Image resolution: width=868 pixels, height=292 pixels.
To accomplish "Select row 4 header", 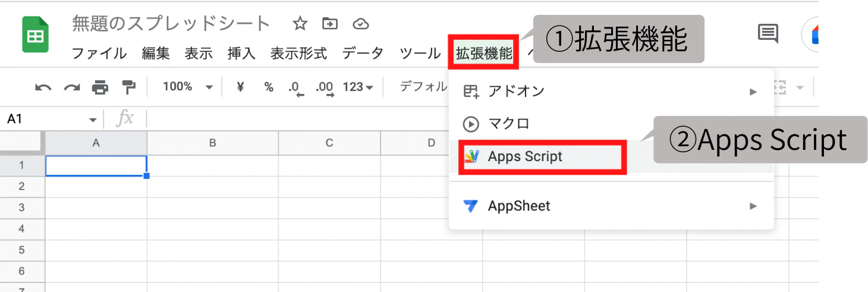I will point(21,229).
